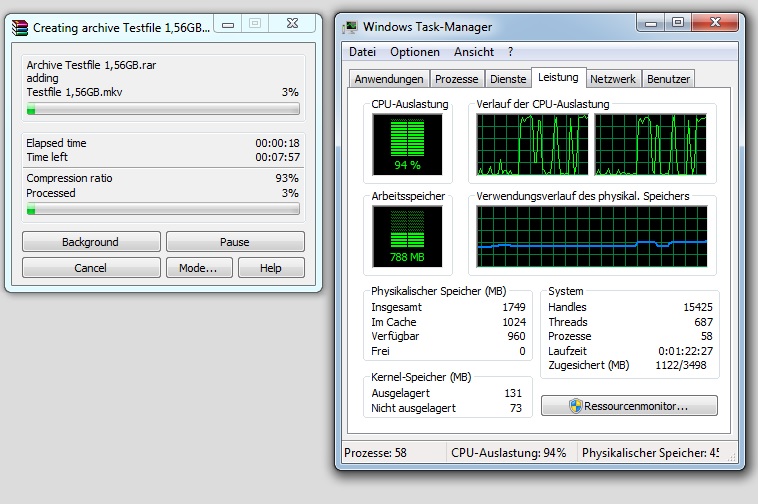Click Nicht ausgelagert value 73
758x504 pixels.
[516, 408]
